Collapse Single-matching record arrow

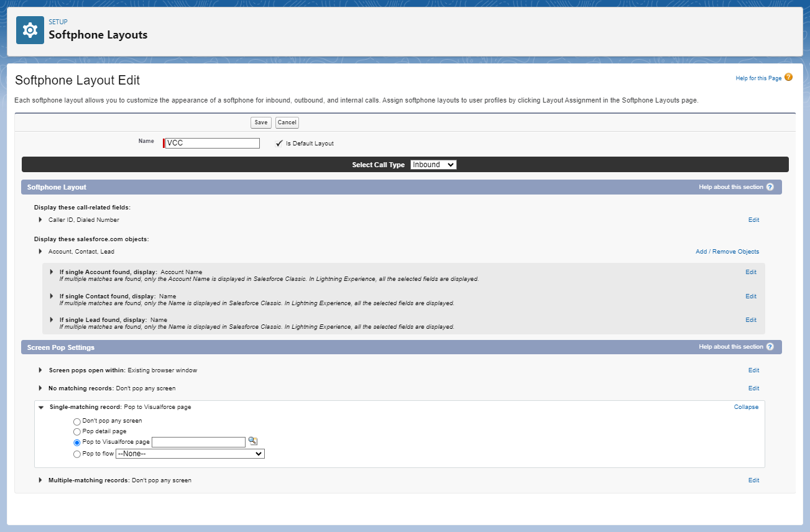tap(41, 408)
